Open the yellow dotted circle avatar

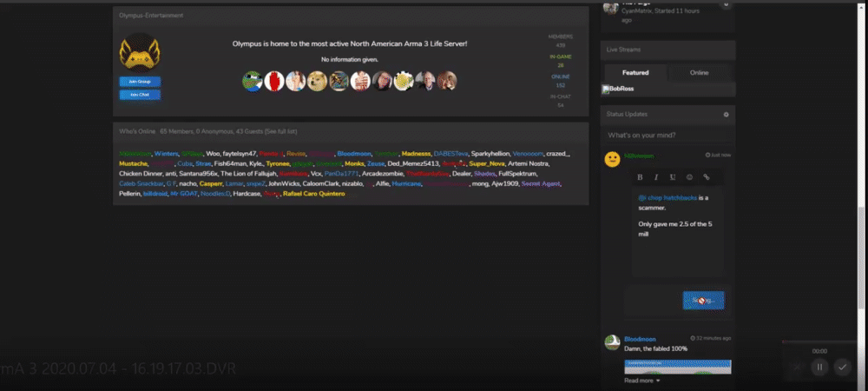coord(404,82)
